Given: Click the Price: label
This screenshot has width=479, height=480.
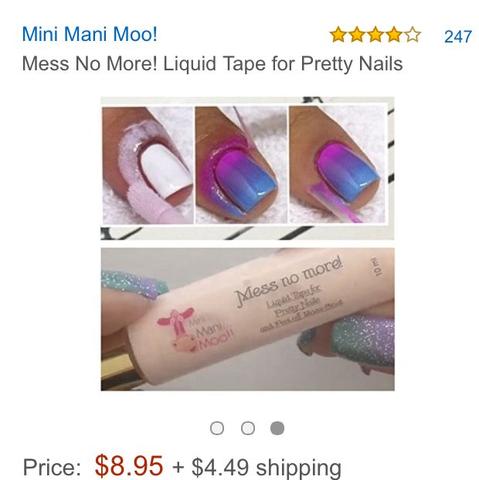Looking at the screenshot, I should point(52,467).
